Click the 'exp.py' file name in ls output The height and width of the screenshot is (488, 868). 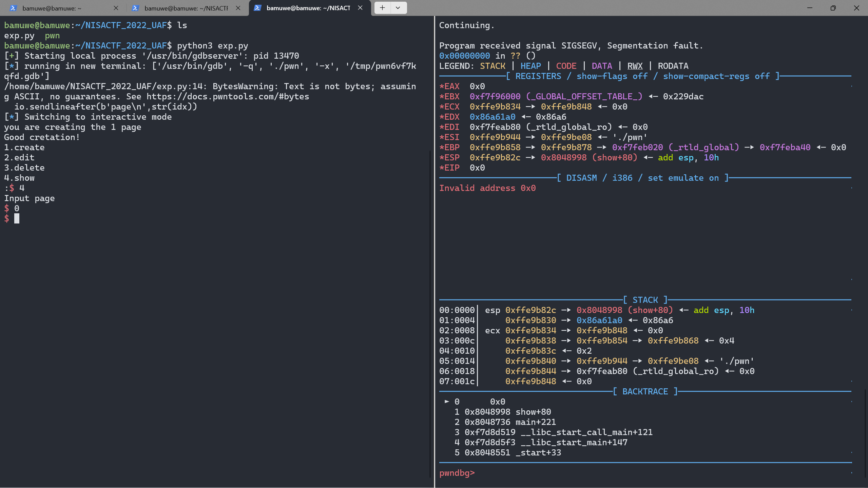19,36
